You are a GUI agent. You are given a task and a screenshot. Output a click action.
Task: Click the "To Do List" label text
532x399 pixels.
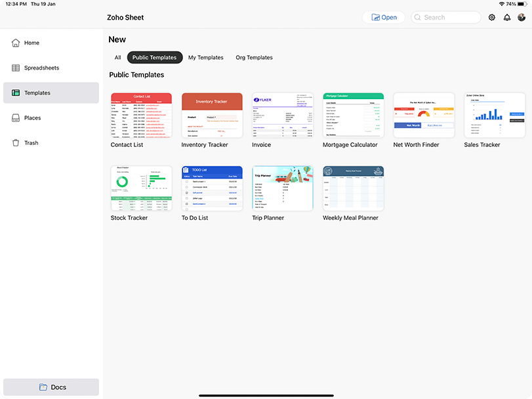pyautogui.click(x=195, y=218)
